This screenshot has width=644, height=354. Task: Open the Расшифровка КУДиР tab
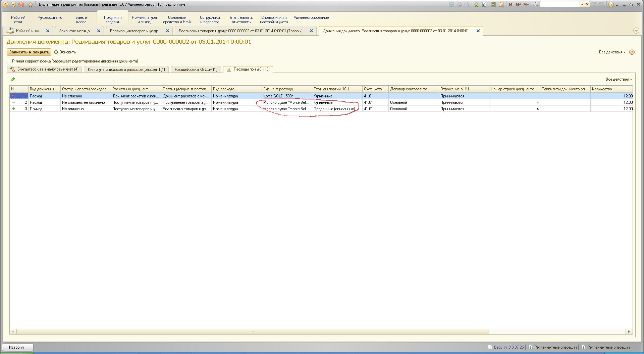click(x=196, y=69)
